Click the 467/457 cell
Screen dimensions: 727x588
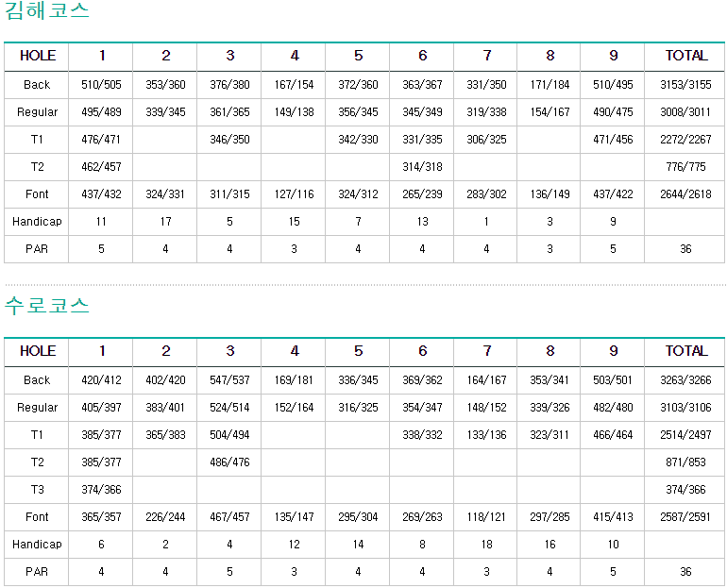tap(229, 517)
